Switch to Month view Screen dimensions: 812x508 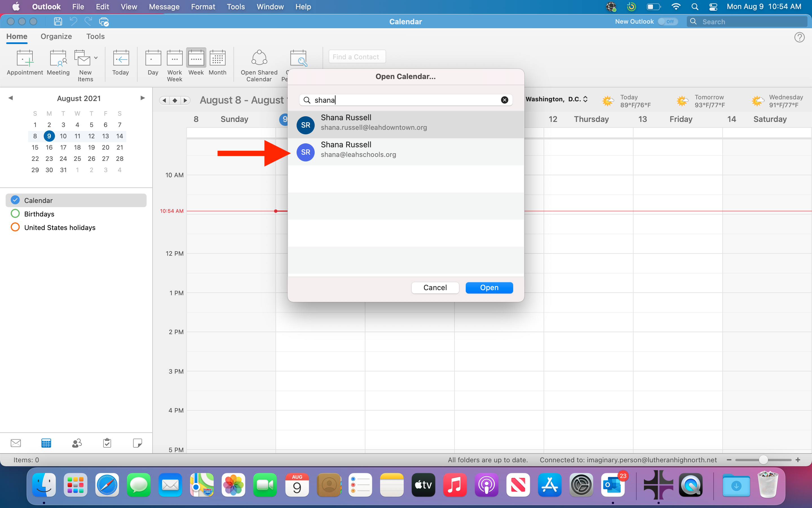217,62
